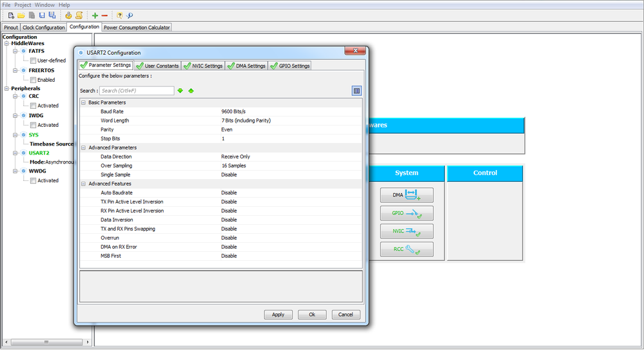
Task: Collapse the Advanced Features section
Action: pos(83,184)
